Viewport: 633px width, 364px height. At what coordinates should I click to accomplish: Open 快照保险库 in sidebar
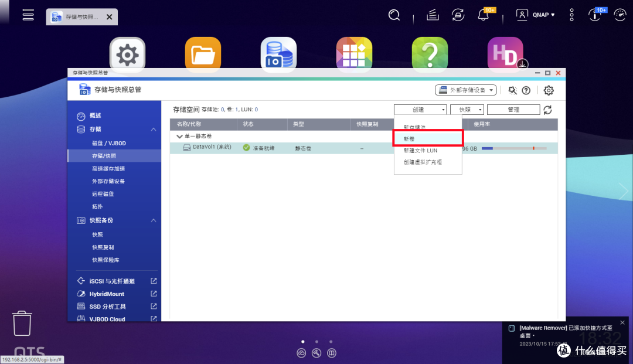click(x=105, y=260)
